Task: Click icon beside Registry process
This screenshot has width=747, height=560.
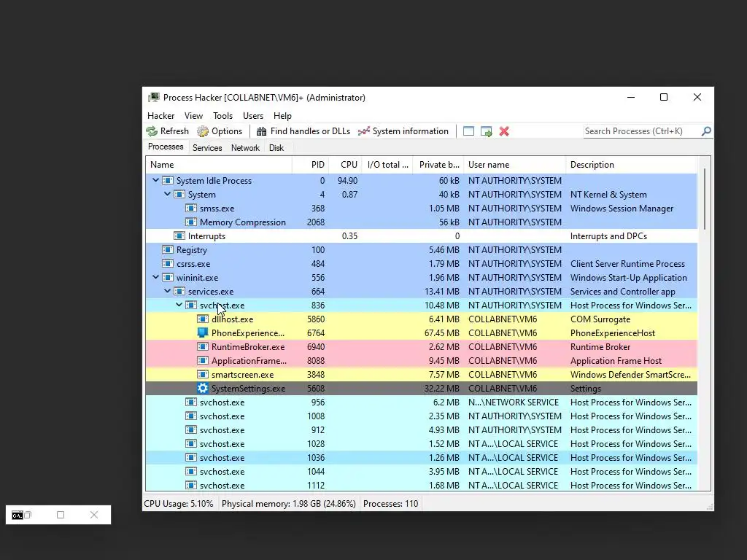Action: [x=168, y=250]
